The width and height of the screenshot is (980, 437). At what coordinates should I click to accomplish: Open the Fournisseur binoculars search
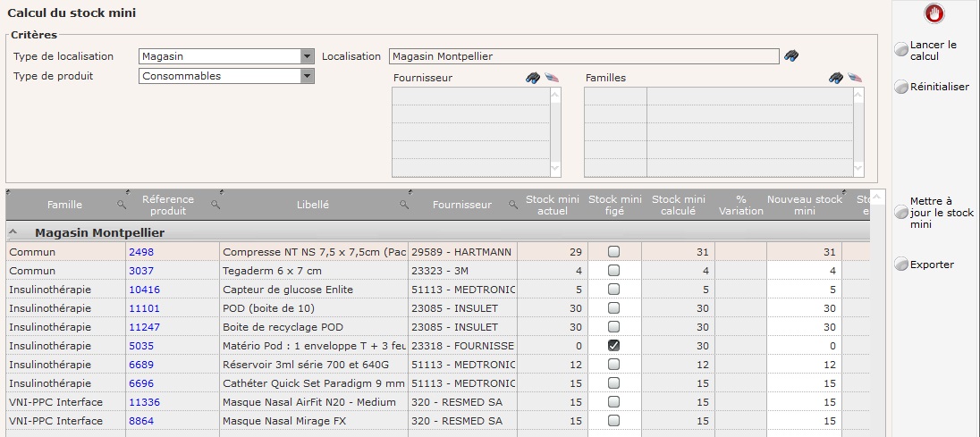533,78
